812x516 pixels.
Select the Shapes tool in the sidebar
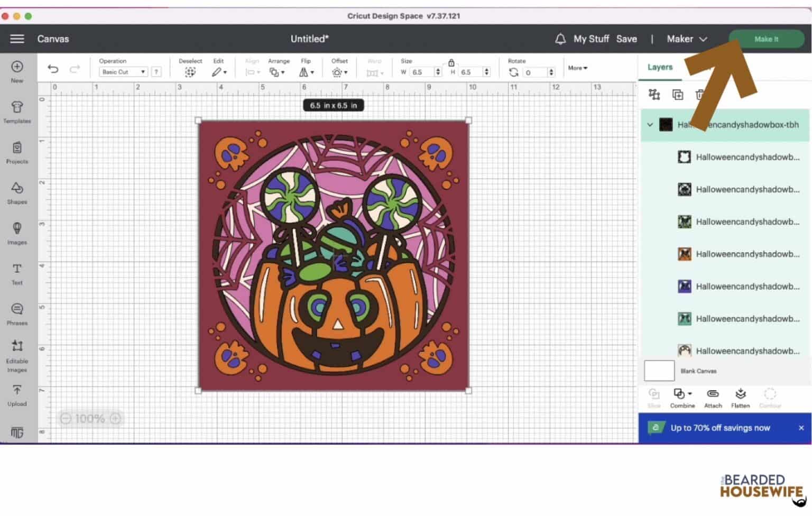(x=17, y=193)
